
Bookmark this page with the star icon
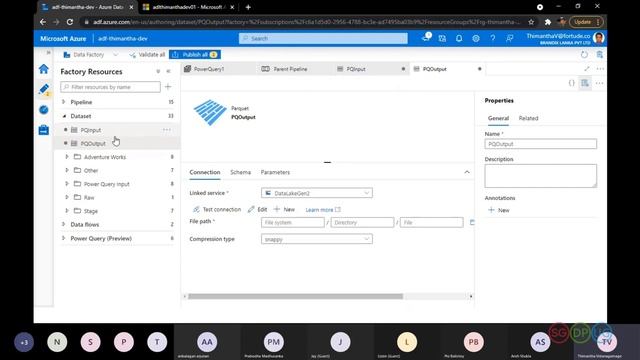(x=531, y=22)
